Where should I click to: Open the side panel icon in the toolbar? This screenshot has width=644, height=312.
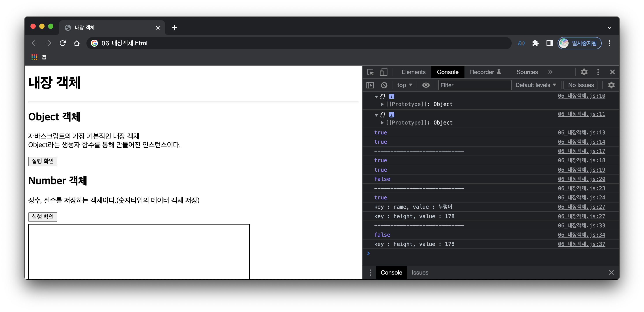(549, 43)
